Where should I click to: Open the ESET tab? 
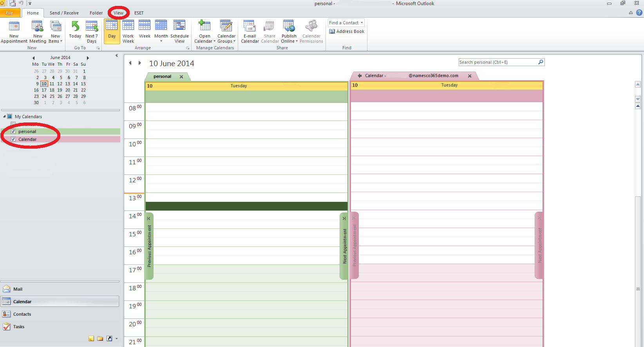pos(139,13)
